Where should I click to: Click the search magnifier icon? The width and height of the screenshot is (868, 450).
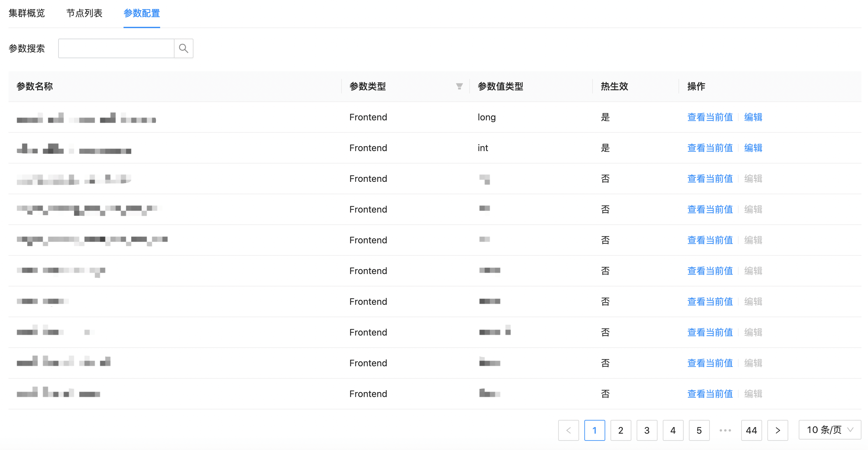point(184,48)
